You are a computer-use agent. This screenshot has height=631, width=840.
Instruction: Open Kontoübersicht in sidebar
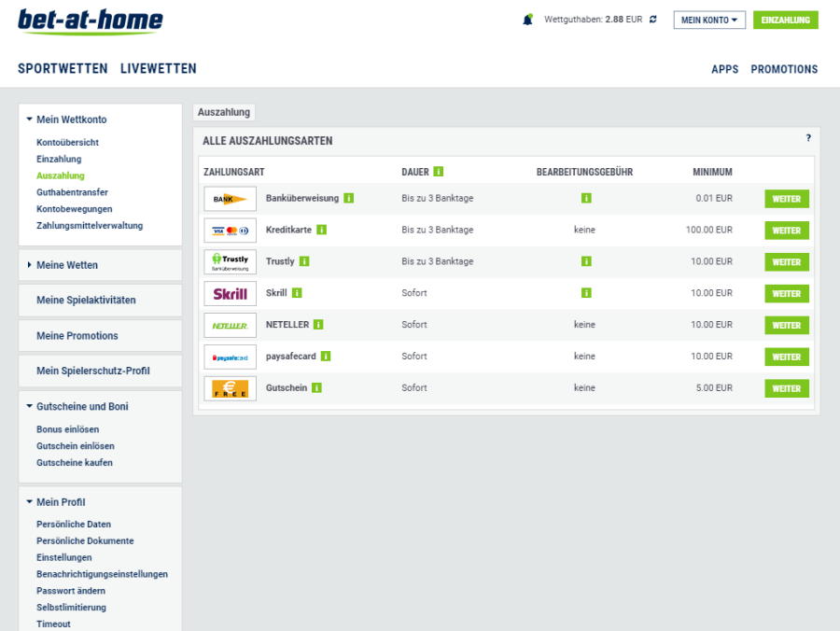click(67, 143)
